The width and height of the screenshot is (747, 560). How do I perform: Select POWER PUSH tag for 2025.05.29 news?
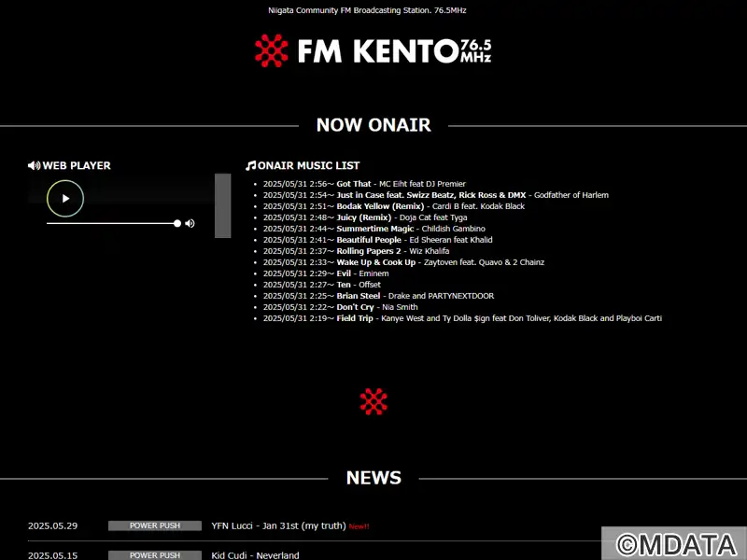click(x=155, y=525)
